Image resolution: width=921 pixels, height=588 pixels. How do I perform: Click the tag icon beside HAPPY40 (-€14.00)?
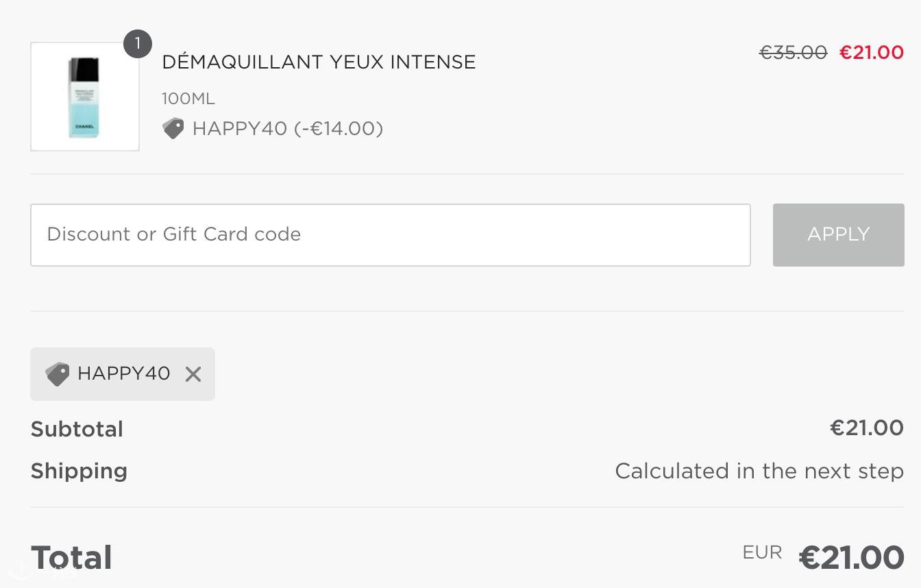click(x=173, y=128)
